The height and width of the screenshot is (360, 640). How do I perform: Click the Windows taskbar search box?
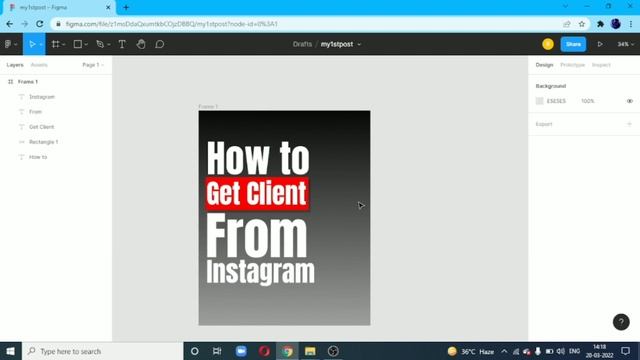click(x=103, y=351)
